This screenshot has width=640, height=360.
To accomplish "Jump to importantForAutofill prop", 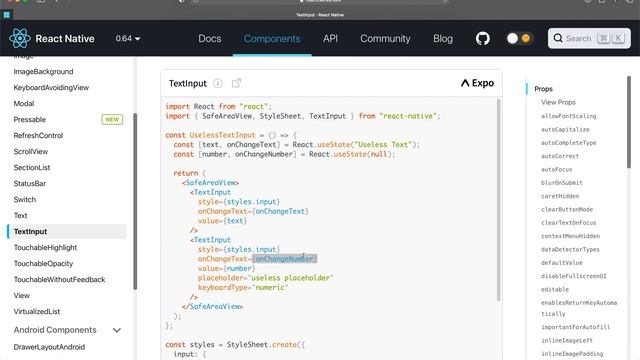I will tap(575, 327).
